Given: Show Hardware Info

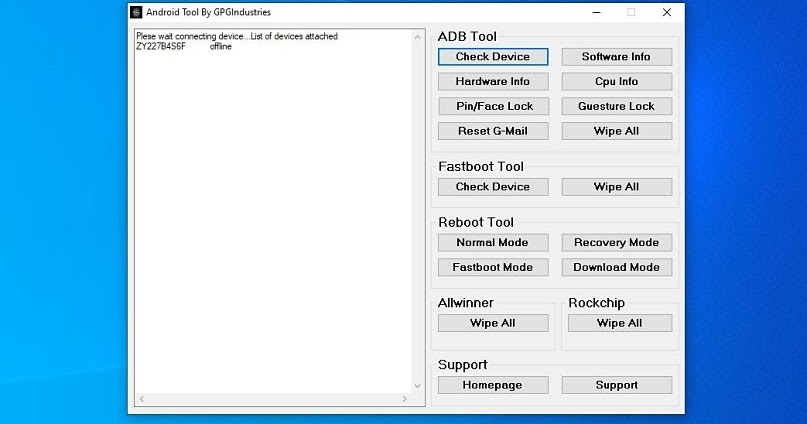Looking at the screenshot, I should 493,81.
